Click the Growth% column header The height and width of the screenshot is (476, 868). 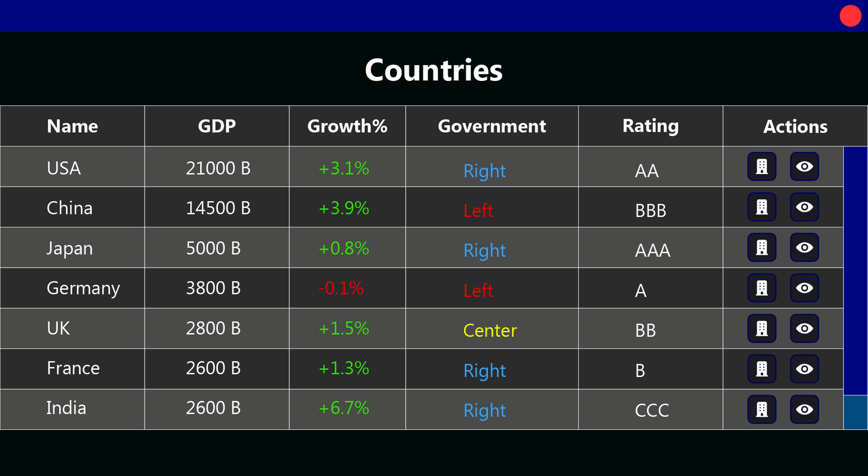[347, 126]
